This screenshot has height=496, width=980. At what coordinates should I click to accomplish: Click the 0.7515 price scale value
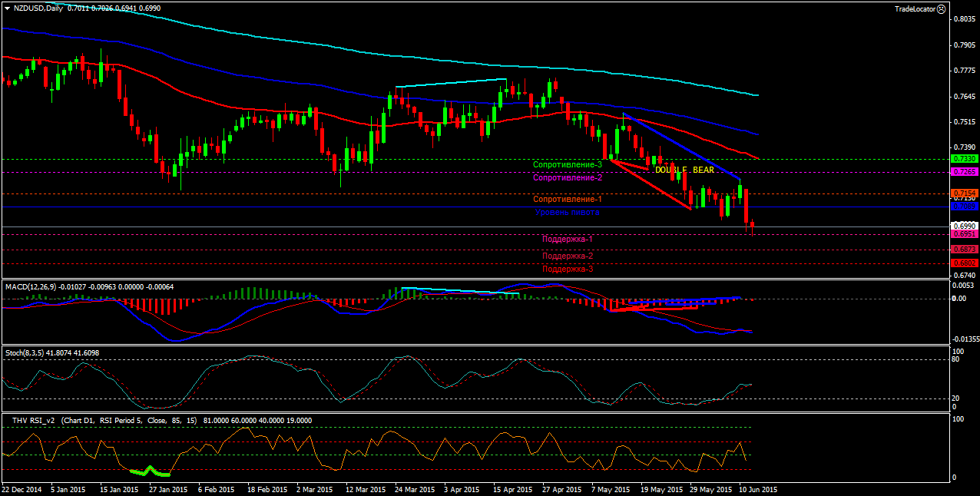click(x=963, y=121)
